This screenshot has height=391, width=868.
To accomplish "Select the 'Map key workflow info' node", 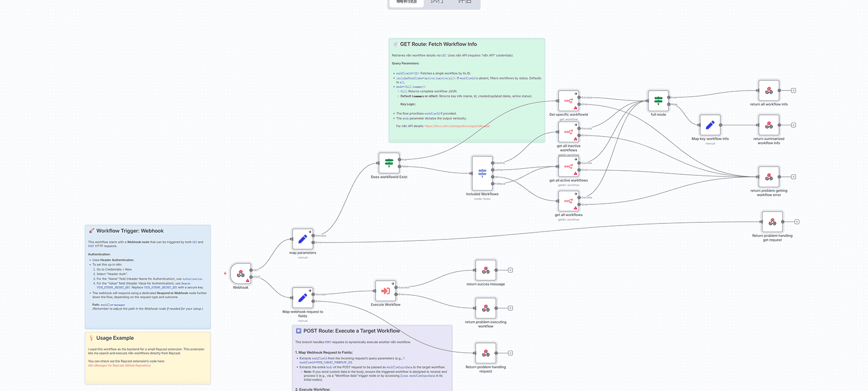I will pyautogui.click(x=710, y=125).
